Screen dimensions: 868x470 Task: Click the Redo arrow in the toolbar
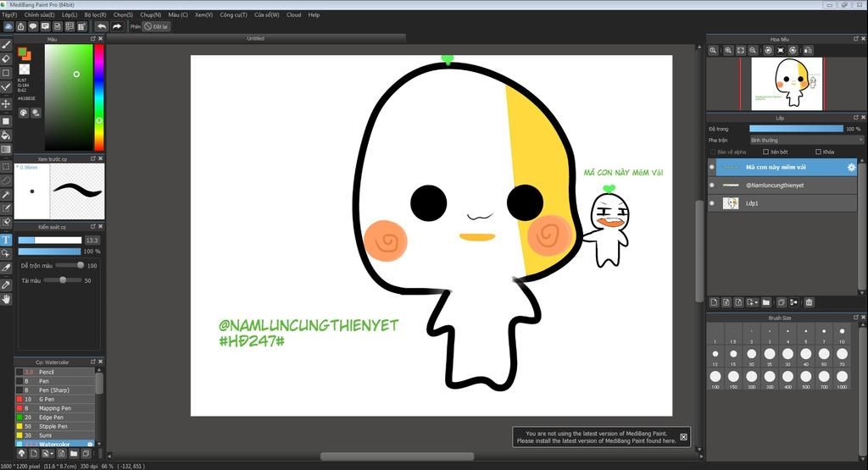pos(117,26)
